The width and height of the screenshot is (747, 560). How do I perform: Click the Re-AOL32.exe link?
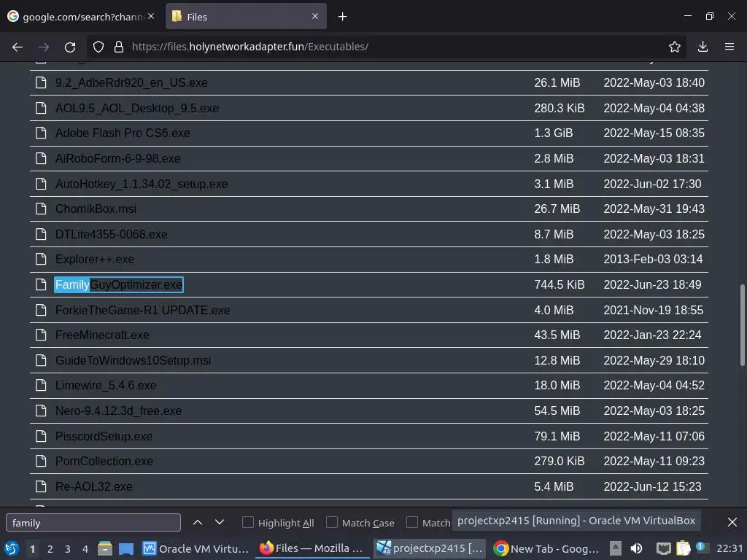click(x=94, y=486)
